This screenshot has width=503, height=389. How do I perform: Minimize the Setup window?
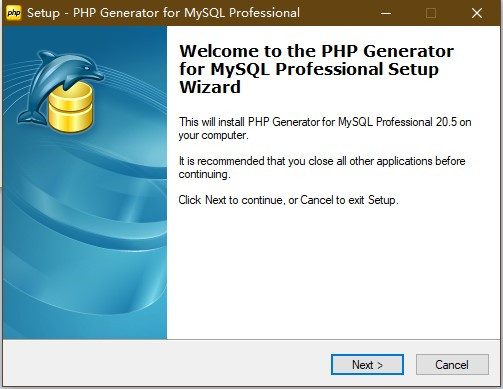point(386,13)
